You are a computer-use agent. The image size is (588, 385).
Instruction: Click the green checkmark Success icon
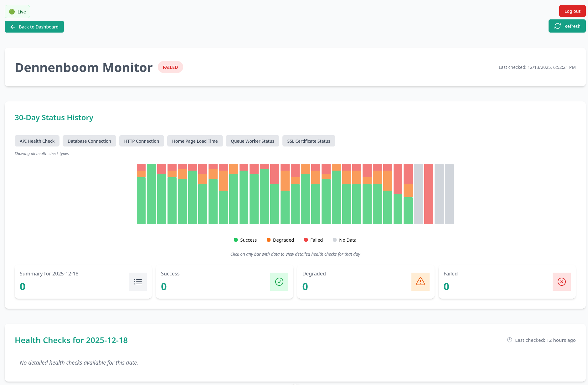[x=279, y=282]
